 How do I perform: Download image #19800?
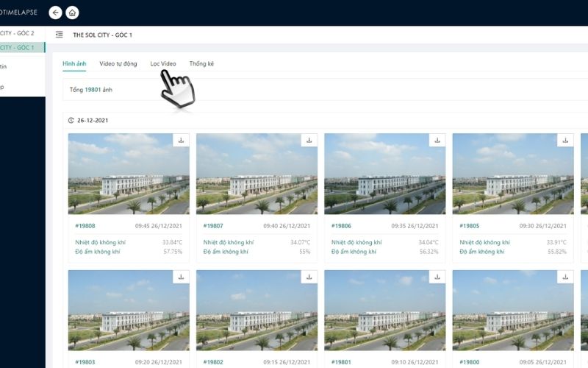click(565, 277)
